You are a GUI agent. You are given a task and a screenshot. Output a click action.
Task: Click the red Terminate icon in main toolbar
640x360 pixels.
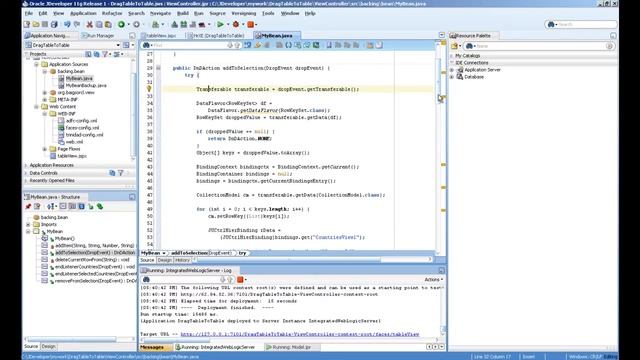[251, 24]
